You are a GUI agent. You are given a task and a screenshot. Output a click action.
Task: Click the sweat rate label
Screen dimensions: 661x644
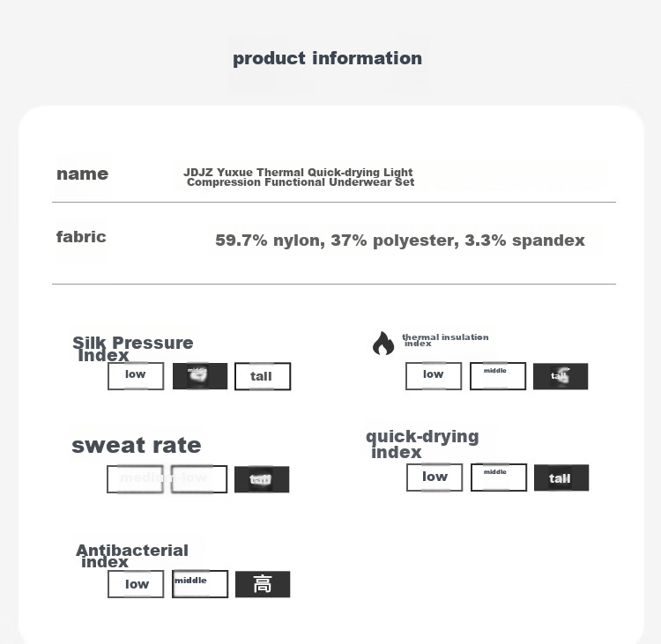point(136,446)
